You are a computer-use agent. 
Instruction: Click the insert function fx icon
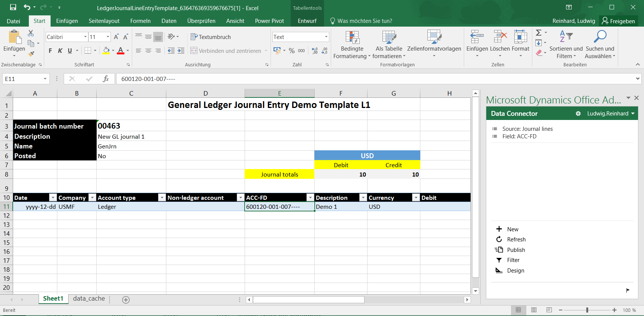pos(106,79)
